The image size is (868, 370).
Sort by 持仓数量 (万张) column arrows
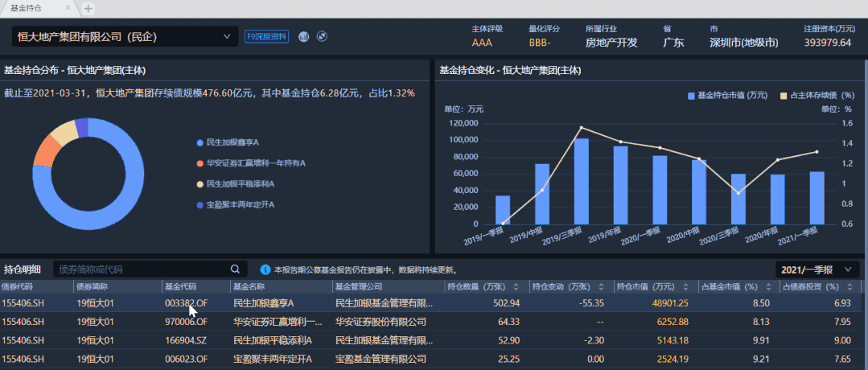[x=516, y=287]
